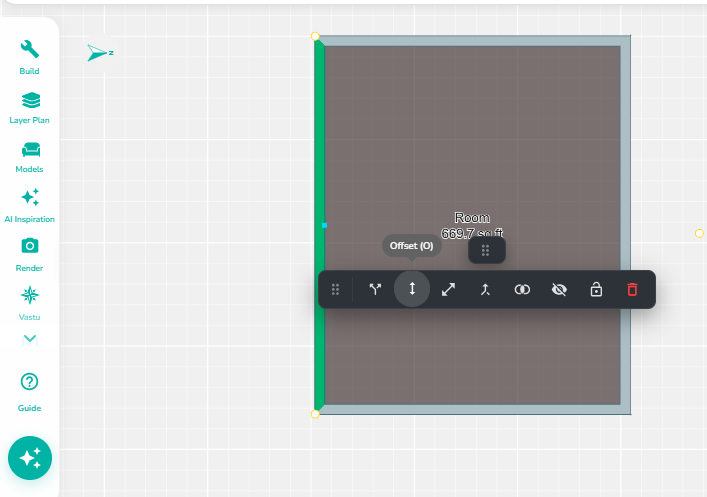
Task: Select the diagonal resize arrow tool
Action: point(448,289)
